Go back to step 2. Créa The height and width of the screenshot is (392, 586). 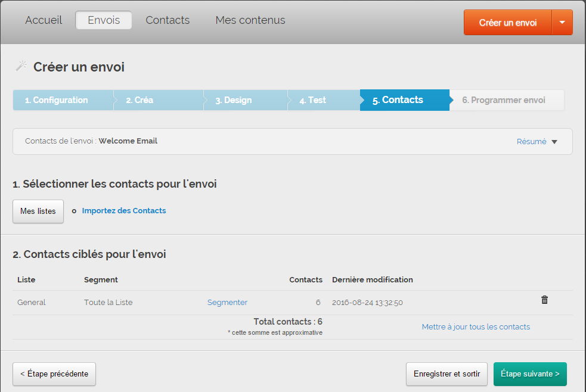[139, 100]
